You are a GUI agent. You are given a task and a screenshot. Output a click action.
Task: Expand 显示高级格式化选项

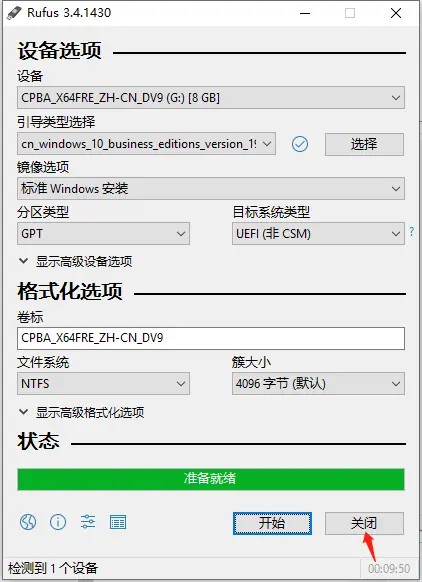[81, 412]
